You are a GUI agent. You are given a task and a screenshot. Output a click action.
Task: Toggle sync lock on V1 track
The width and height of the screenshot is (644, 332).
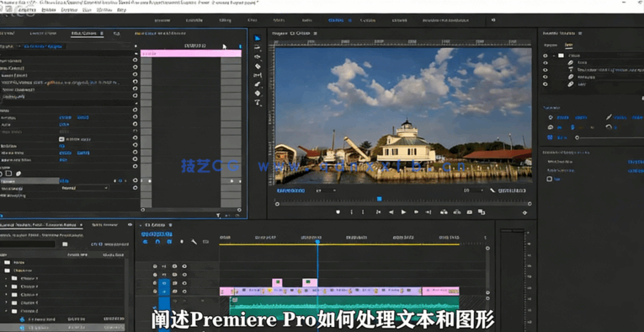[x=174, y=292]
